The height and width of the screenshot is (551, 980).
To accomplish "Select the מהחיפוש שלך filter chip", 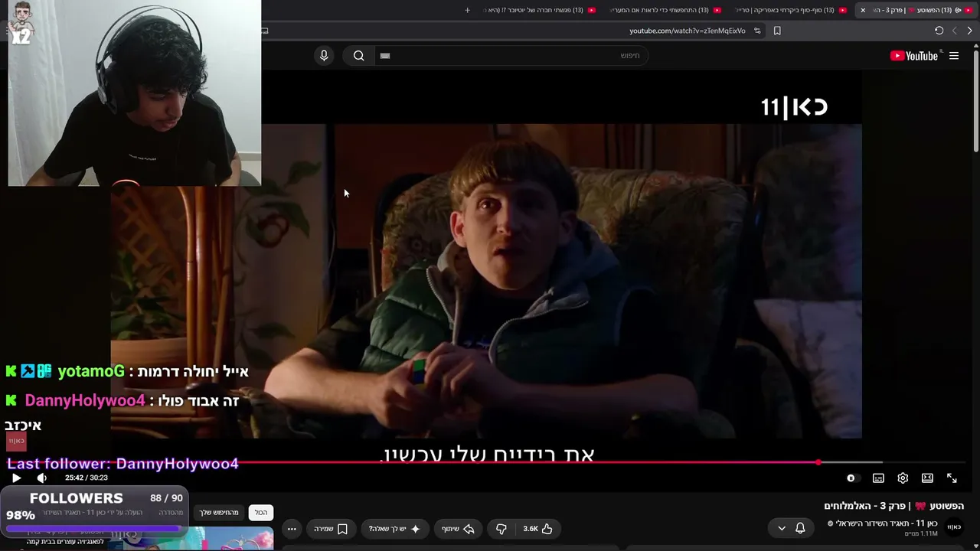I will (219, 513).
